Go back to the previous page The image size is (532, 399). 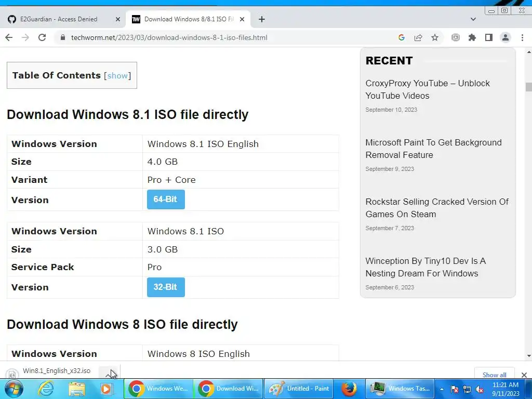(9, 37)
